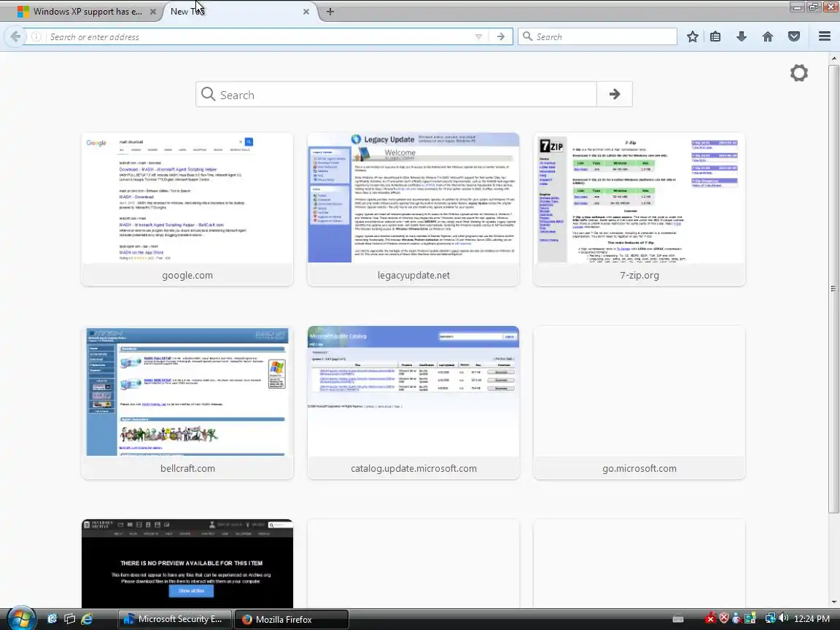The width and height of the screenshot is (840, 630).
Task: Open the on-screen keyboard tray icon
Action: point(677,619)
